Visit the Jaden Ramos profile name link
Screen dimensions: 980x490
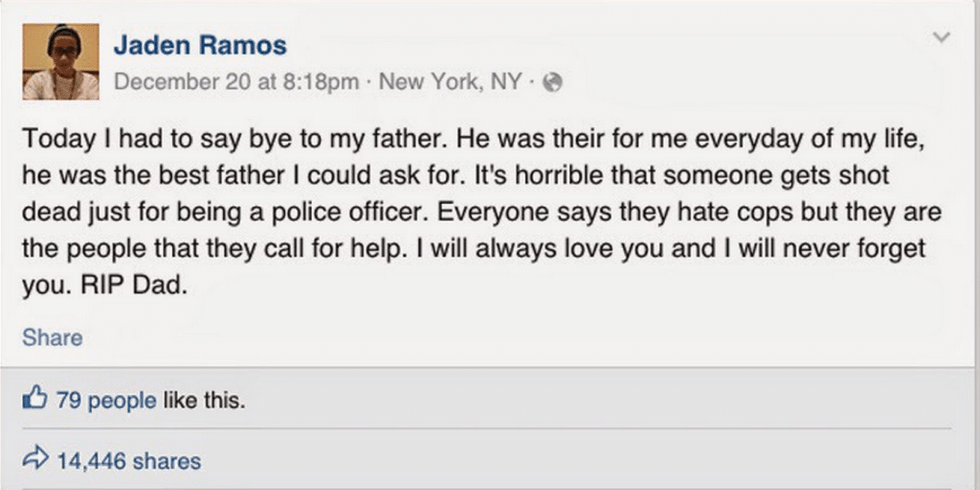click(x=200, y=46)
